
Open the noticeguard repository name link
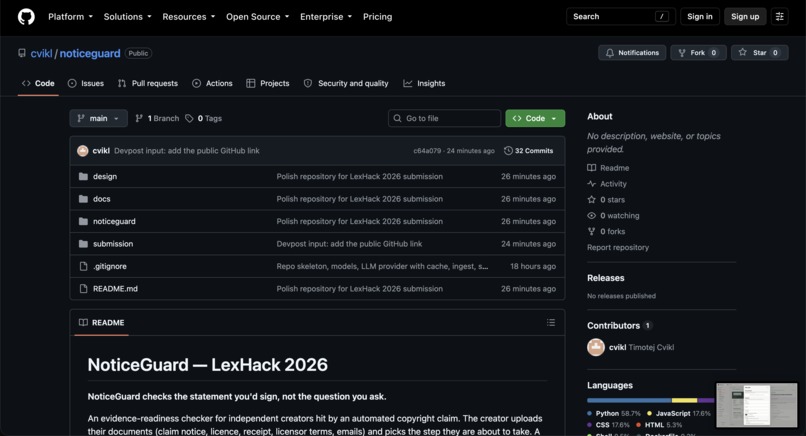click(90, 53)
